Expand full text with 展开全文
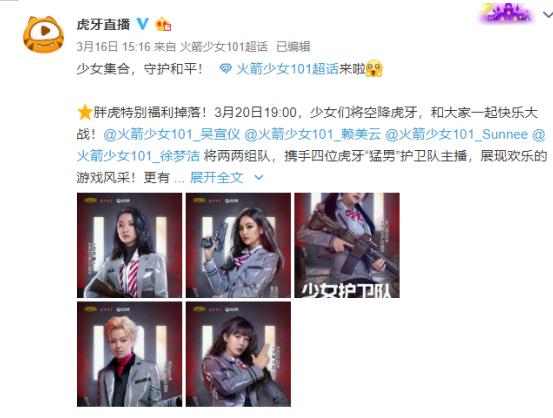 (x=217, y=177)
